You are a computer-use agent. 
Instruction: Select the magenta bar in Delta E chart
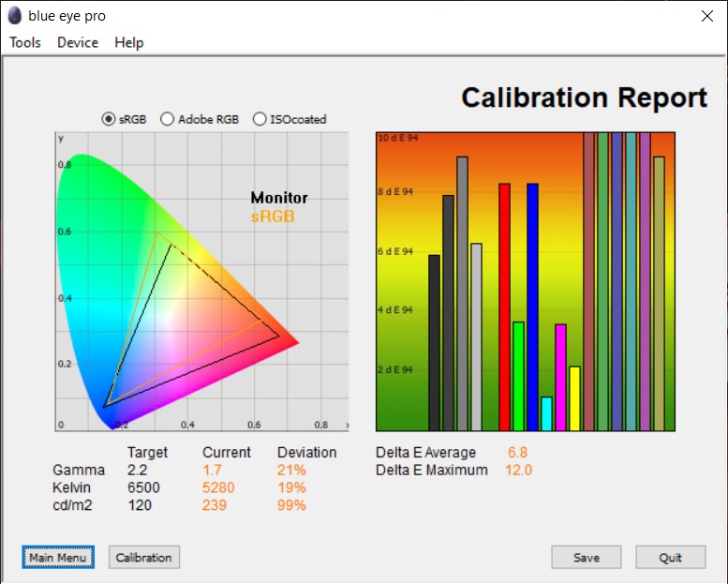(x=560, y=377)
